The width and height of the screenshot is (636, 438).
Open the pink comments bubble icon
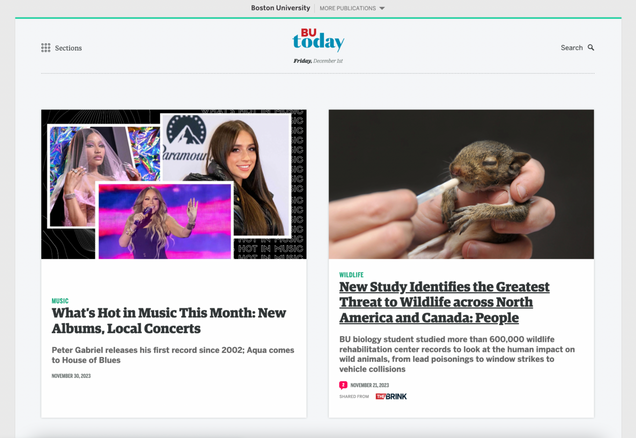343,385
